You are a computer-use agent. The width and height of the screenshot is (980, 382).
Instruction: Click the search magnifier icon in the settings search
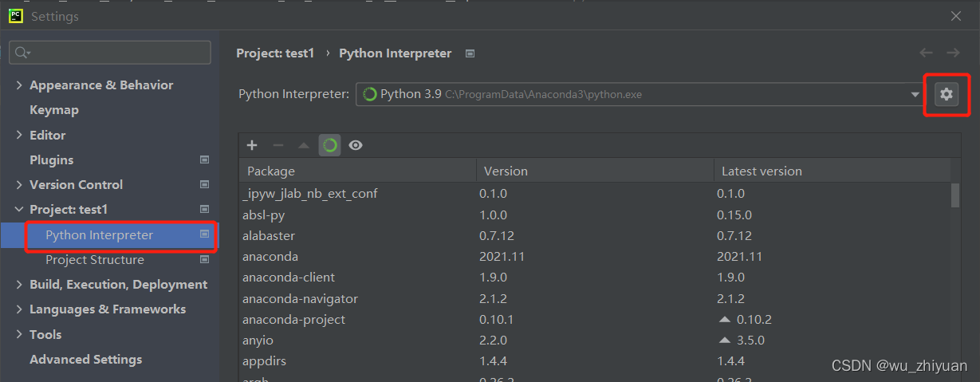(22, 53)
